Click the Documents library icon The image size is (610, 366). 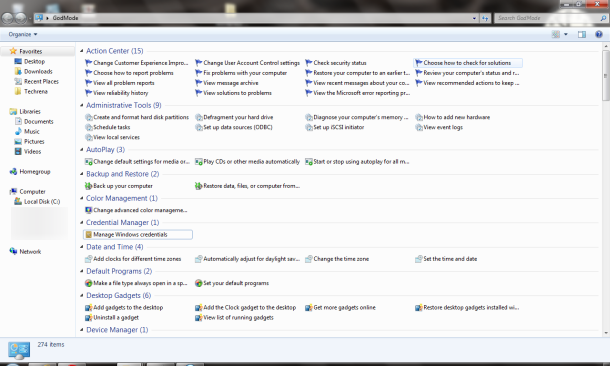[18, 121]
